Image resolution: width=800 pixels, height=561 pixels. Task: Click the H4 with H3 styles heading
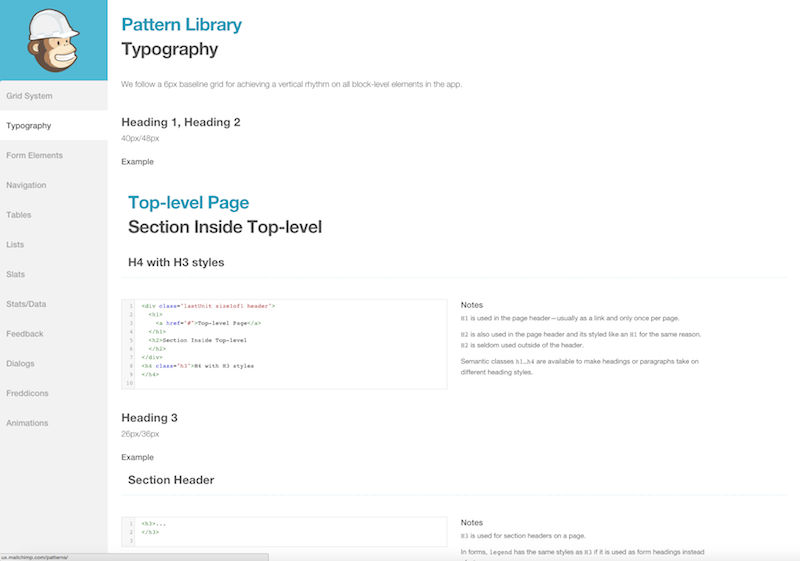coord(176,262)
